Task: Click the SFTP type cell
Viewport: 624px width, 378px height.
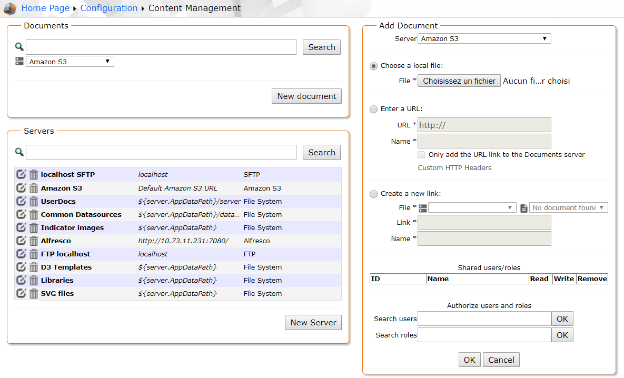Action: coord(252,175)
